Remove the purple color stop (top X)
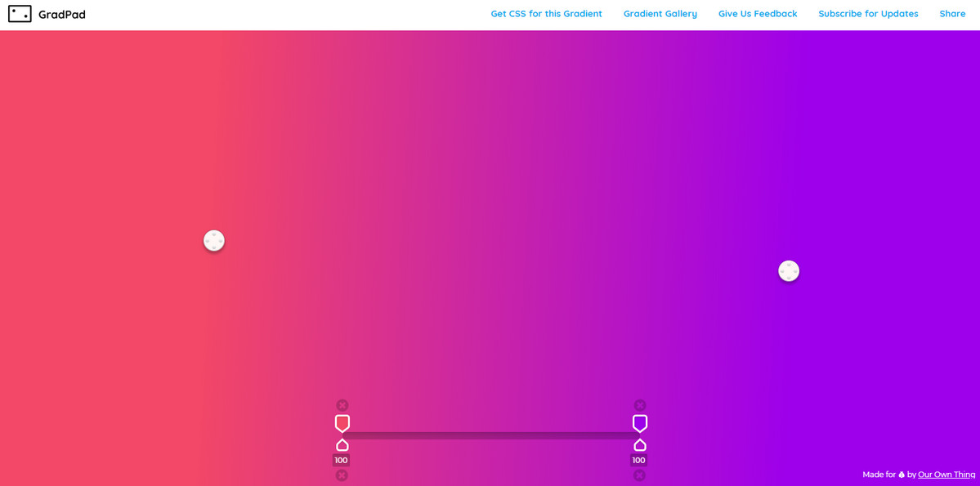980x486 pixels. [x=640, y=405]
